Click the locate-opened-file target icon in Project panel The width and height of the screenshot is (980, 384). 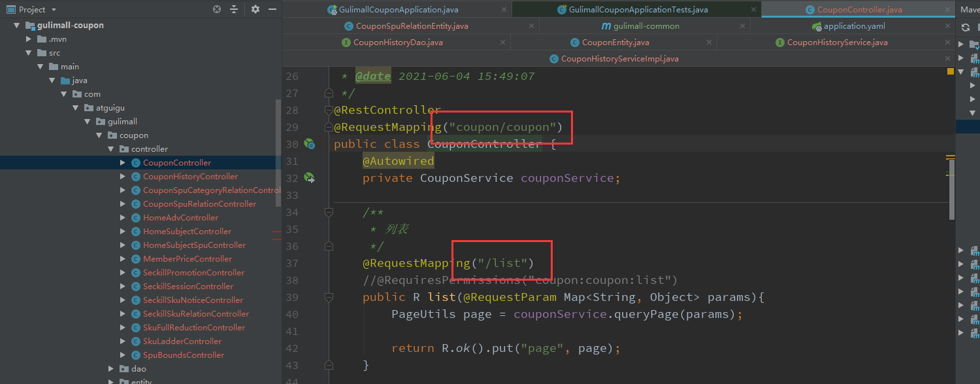217,9
